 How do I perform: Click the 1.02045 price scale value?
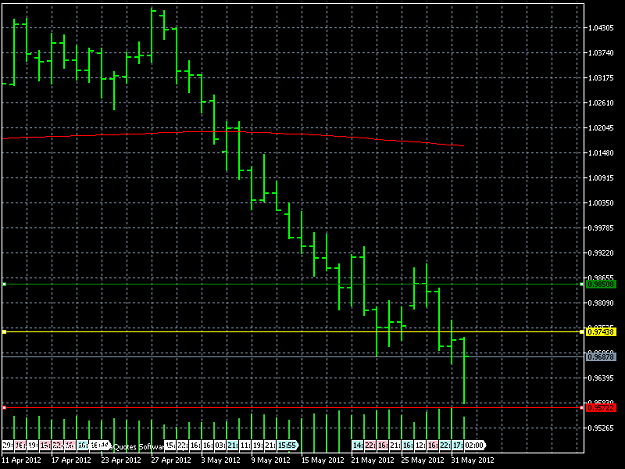point(601,128)
